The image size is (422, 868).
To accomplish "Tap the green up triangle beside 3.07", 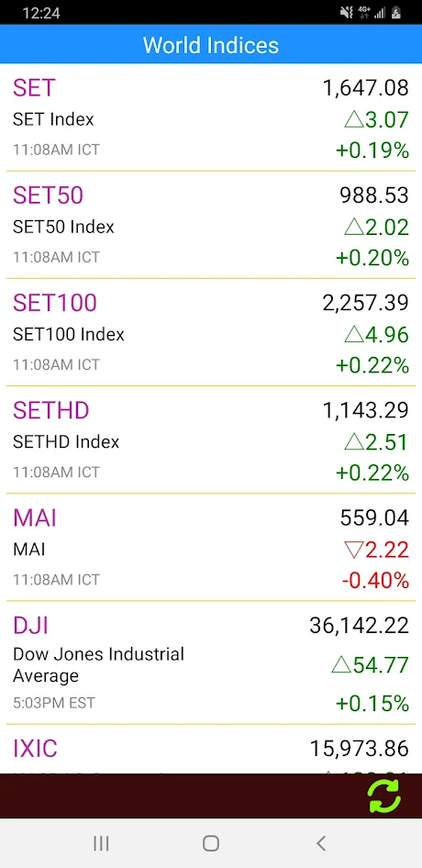I will [353, 119].
